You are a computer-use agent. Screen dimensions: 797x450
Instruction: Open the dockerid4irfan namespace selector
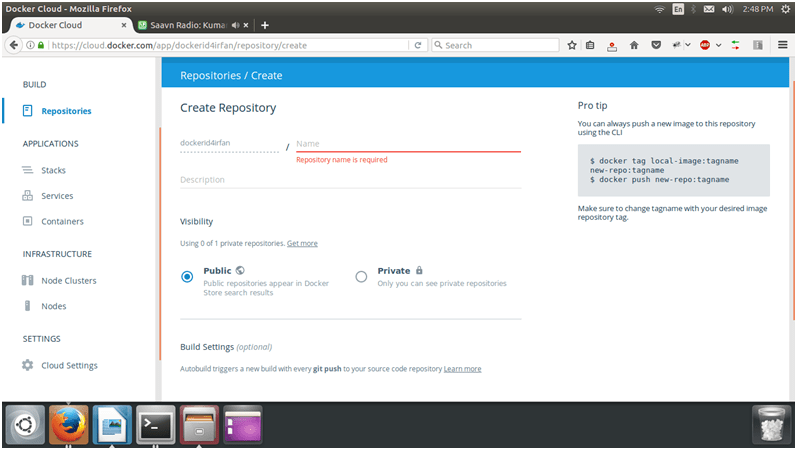click(229, 143)
